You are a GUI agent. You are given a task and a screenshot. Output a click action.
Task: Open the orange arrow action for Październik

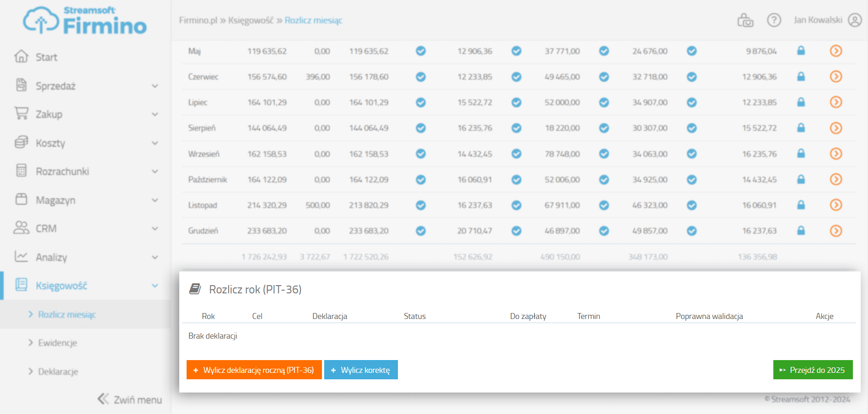coord(836,179)
